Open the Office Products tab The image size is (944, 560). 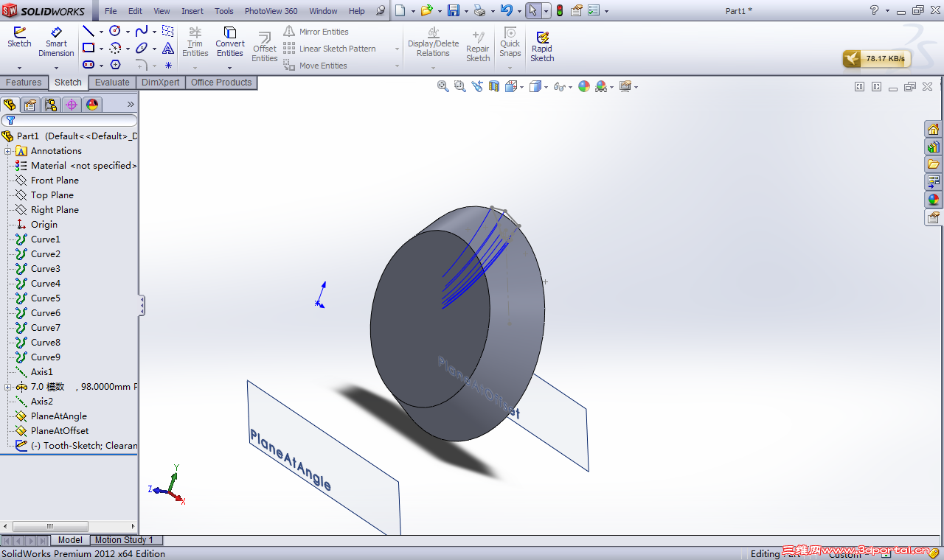coord(221,83)
